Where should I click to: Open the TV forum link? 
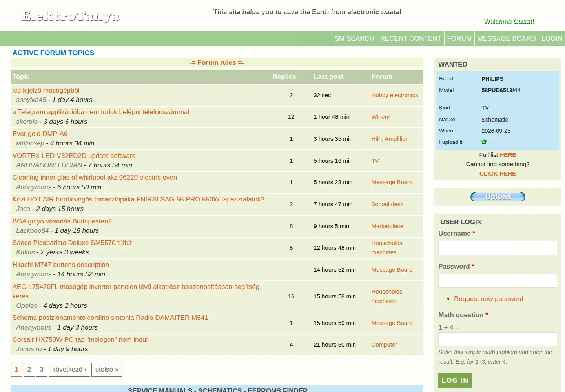pyautogui.click(x=375, y=161)
